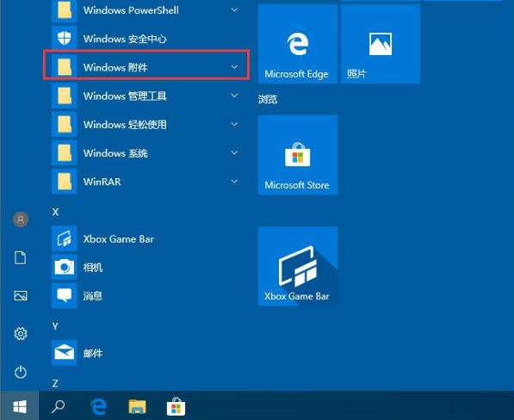
Task: Open the Settings gear icon
Action: tap(21, 334)
